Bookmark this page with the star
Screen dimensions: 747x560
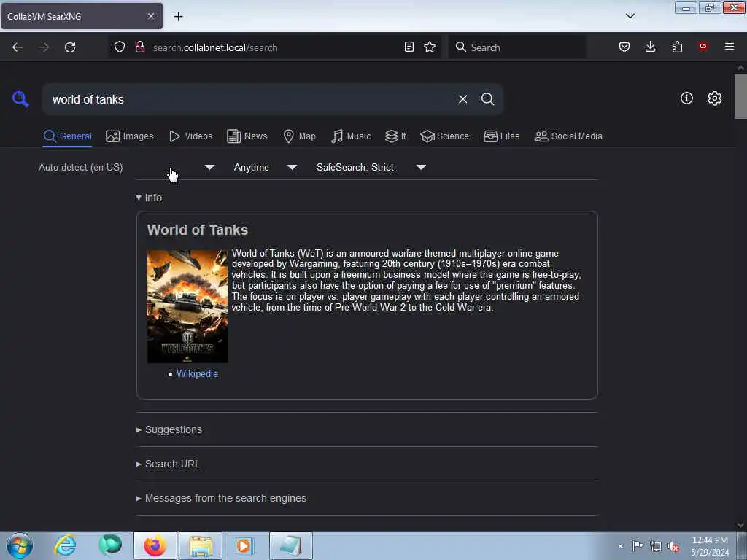430,47
